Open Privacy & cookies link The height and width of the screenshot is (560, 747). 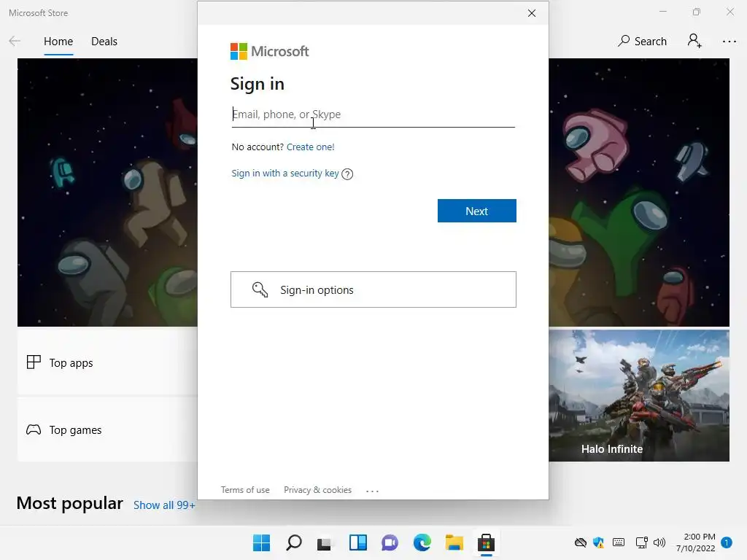click(318, 490)
